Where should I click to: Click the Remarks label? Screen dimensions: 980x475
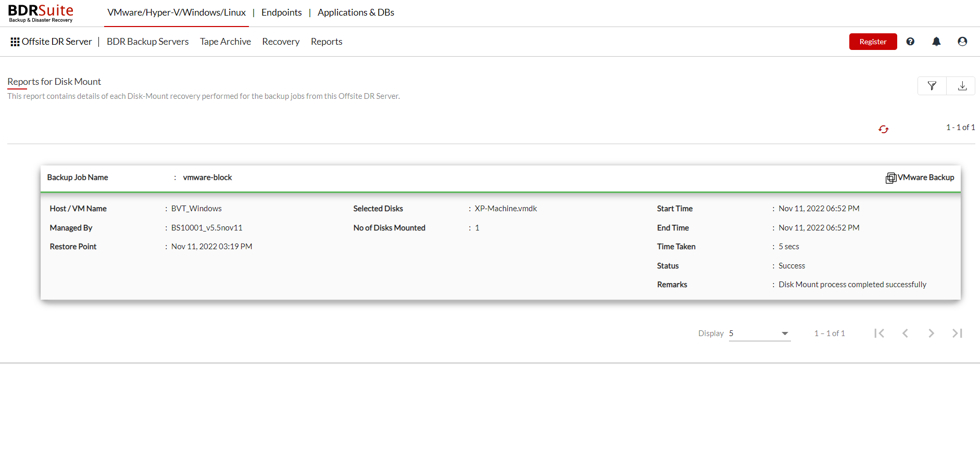pos(672,285)
